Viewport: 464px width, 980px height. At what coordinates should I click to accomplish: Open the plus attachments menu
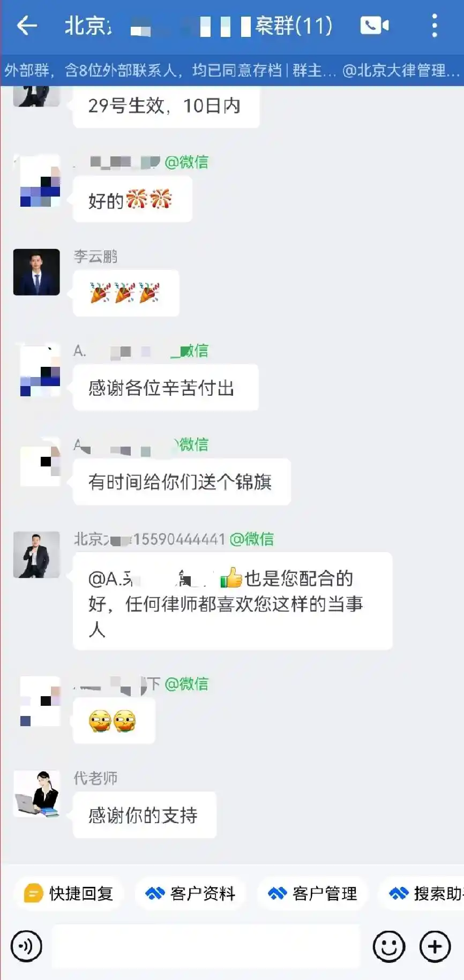coord(435,946)
